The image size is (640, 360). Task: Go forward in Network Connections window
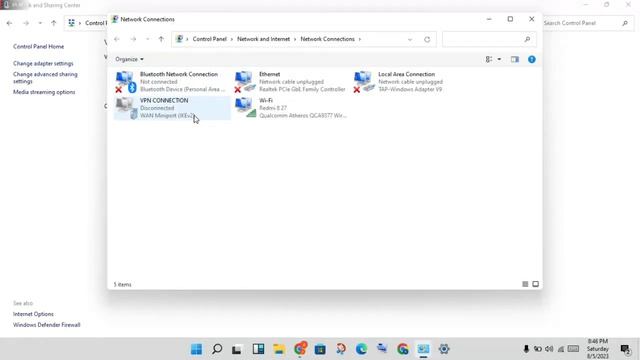(x=133, y=39)
